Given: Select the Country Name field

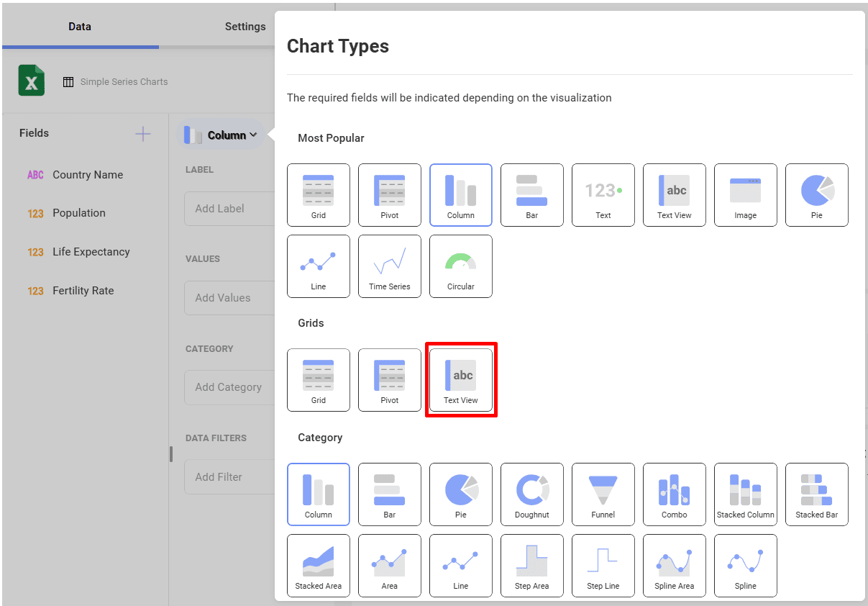Looking at the screenshot, I should pos(88,175).
